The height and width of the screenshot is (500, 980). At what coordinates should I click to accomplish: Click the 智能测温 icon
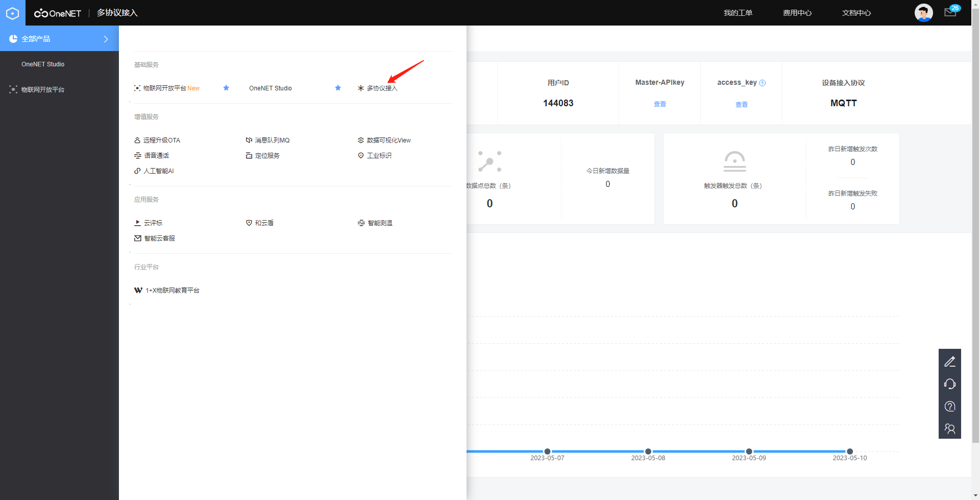click(361, 223)
